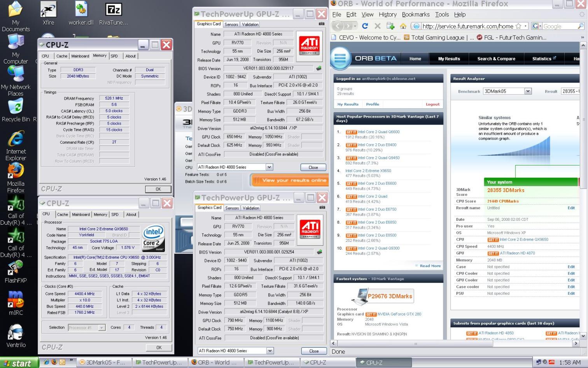This screenshot has width=588, height=368.
Task: Open My Computer desktop icon
Action: tap(16, 49)
